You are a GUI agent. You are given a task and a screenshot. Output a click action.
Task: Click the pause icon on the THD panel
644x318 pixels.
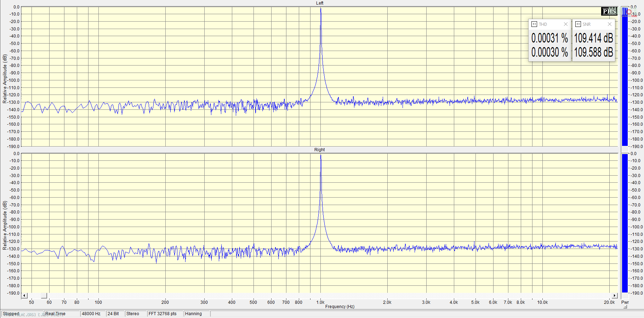[534, 24]
